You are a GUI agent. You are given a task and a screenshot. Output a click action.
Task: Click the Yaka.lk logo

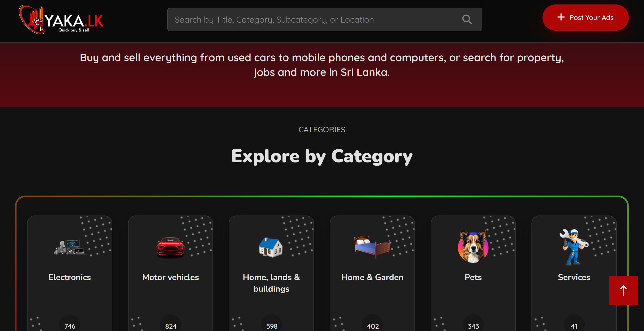(61, 20)
